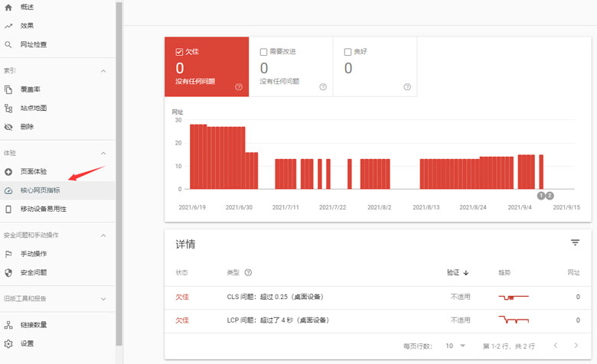597x364 pixels.
Task: Click the 删除 removals icon
Action: click(8, 127)
